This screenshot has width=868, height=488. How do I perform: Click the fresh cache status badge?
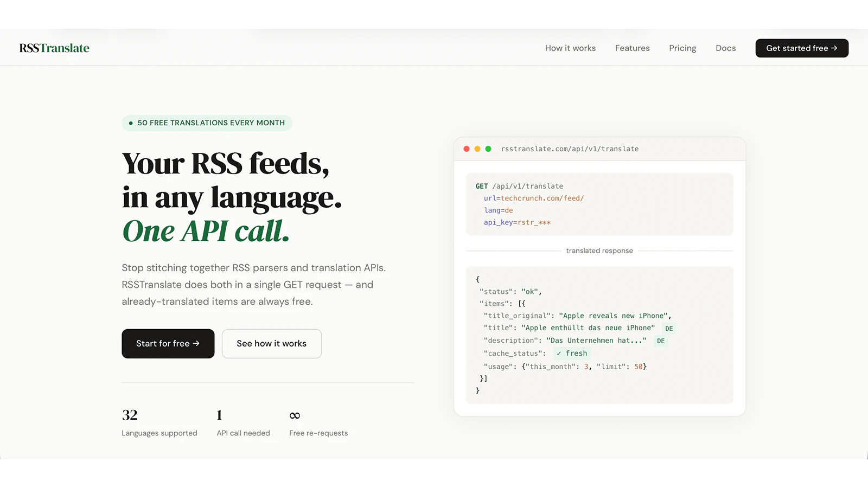[572, 354]
